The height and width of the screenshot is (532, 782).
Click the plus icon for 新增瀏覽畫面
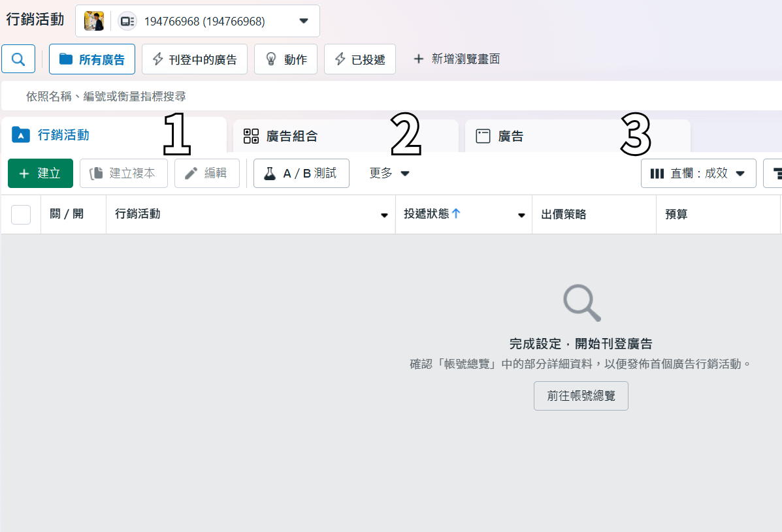[x=418, y=59]
